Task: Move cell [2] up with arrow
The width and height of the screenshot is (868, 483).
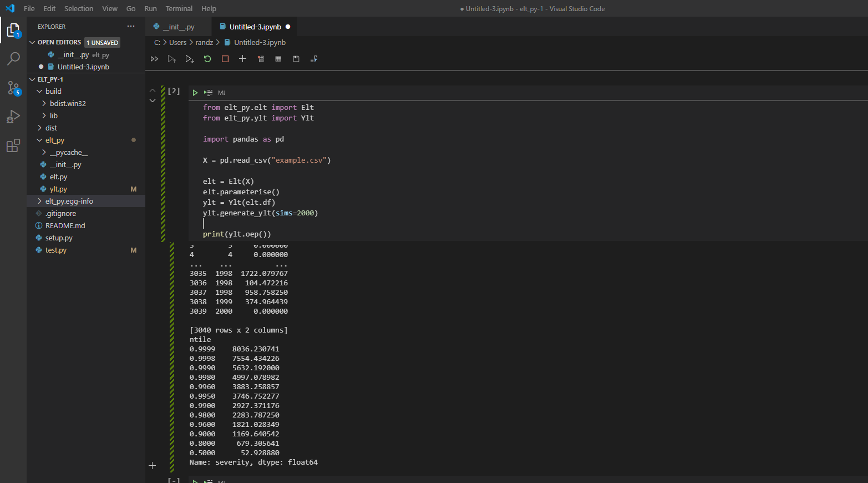Action: tap(153, 90)
